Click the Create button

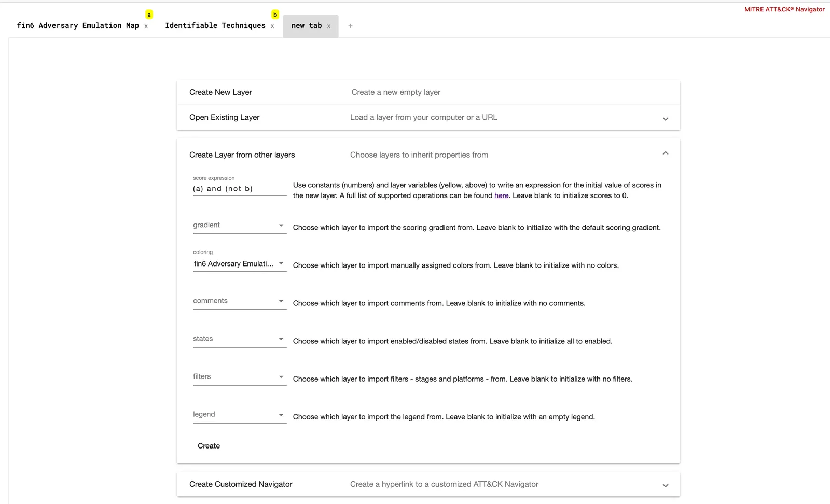pyautogui.click(x=209, y=446)
